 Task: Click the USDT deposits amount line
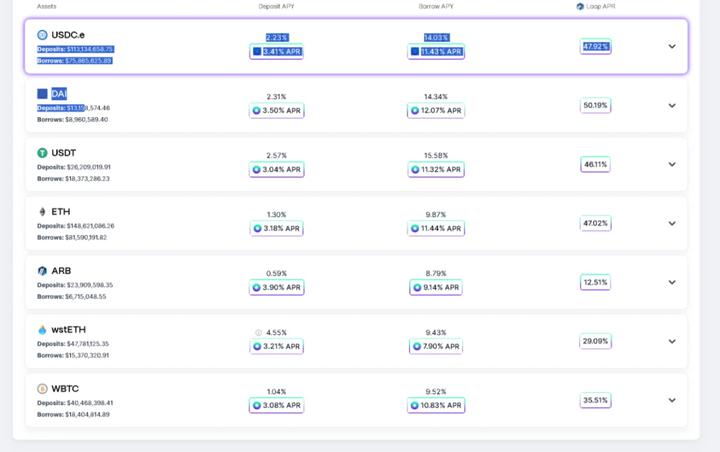point(74,167)
